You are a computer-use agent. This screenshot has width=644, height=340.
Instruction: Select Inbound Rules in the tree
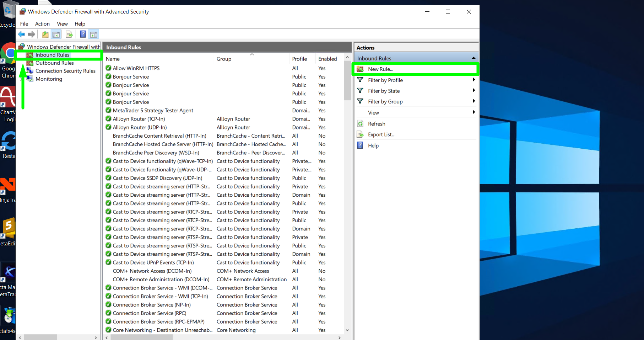pos(52,55)
